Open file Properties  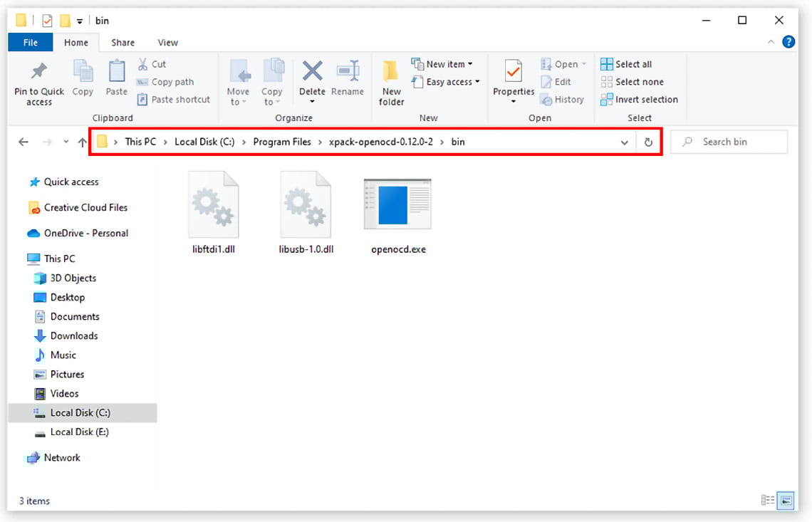[x=513, y=78]
